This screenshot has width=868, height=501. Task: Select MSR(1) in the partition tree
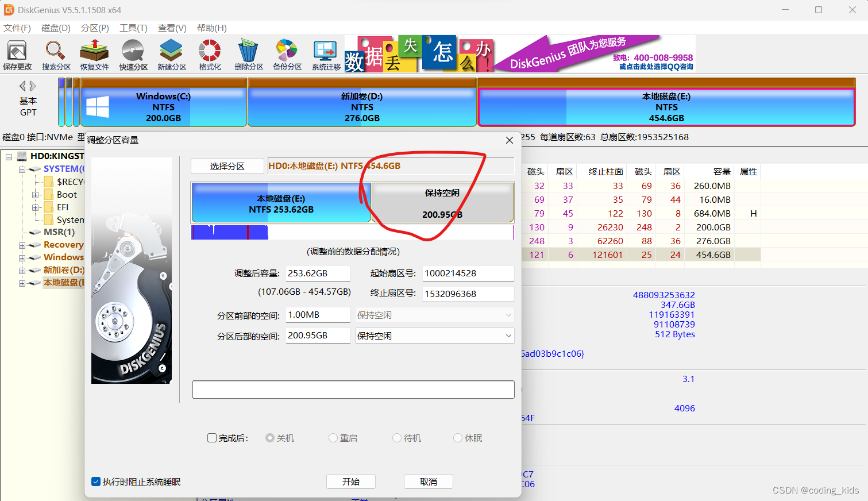click(59, 232)
